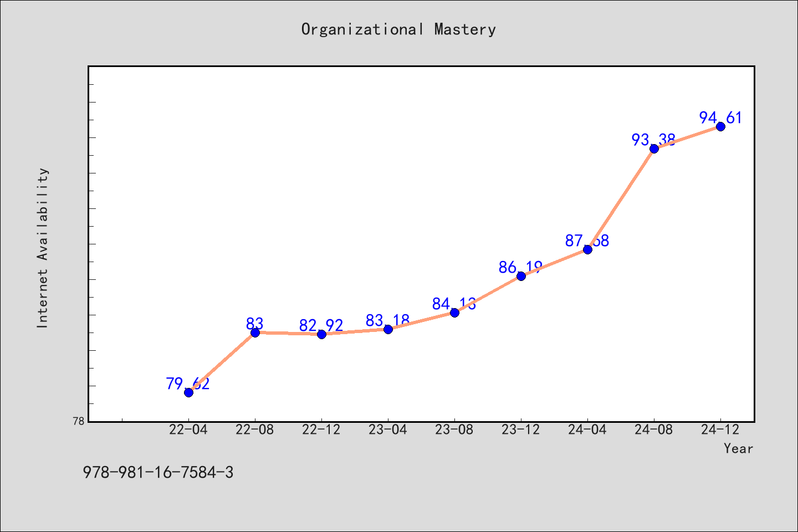
Task: Click the '24-12' x-axis tick label
Action: 720,430
